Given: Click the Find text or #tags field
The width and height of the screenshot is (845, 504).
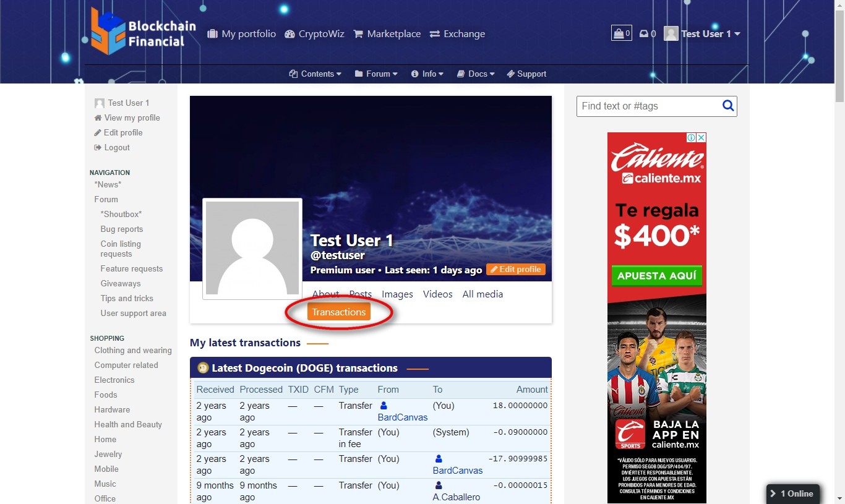Looking at the screenshot, I should point(648,106).
